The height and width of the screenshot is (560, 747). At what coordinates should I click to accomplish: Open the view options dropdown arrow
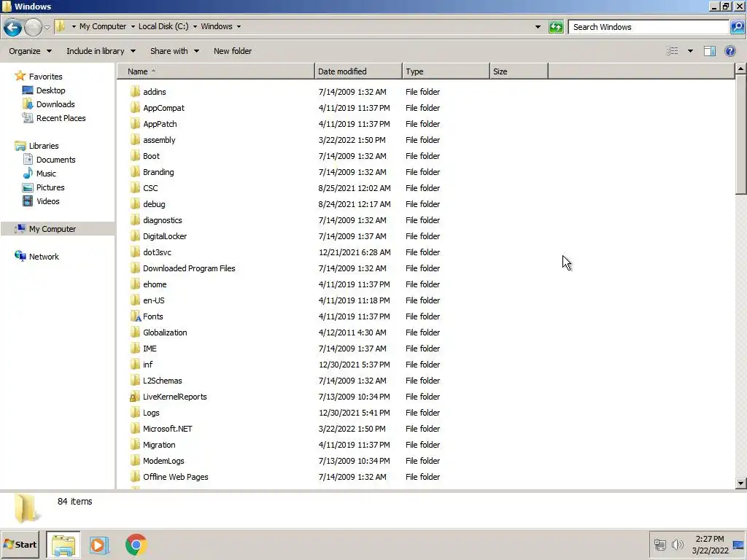point(690,51)
